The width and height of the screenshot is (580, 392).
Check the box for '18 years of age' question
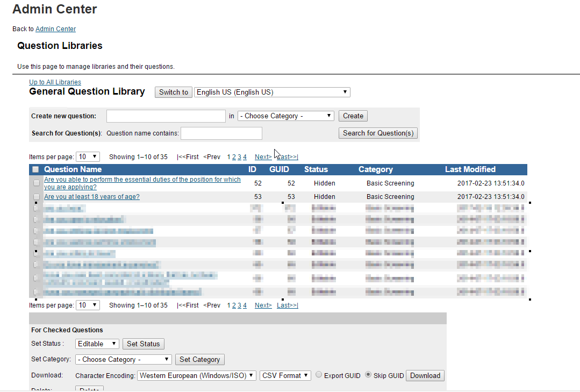pos(36,197)
